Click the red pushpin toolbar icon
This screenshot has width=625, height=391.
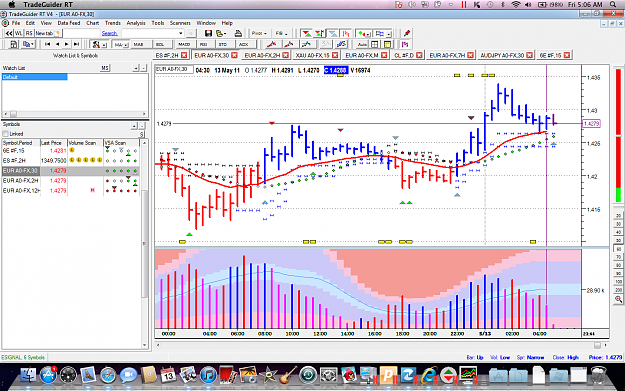coord(407,33)
